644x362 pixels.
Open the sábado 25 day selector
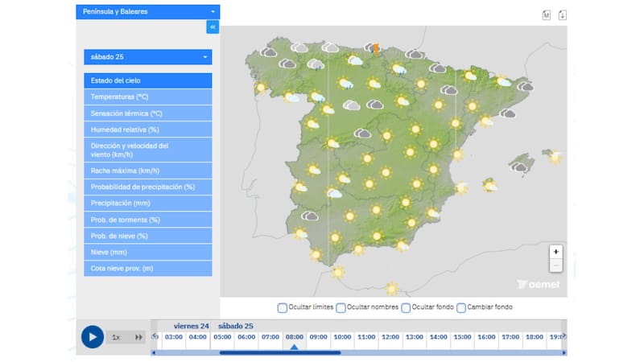[148, 57]
